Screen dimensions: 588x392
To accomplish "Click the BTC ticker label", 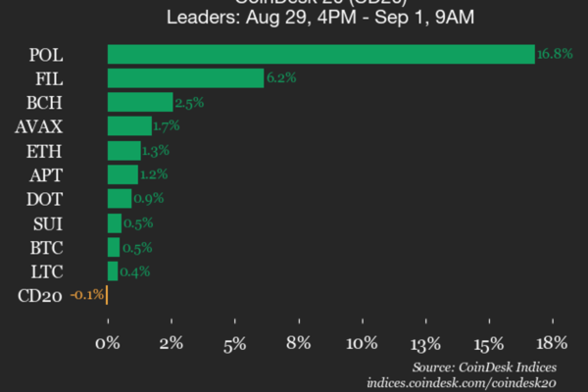I will [45, 247].
